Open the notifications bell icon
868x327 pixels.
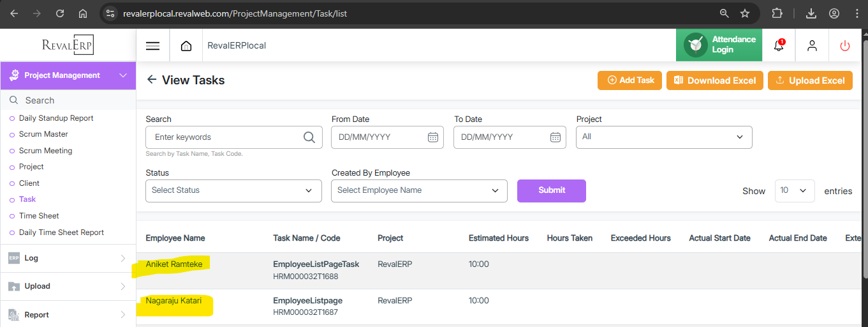coord(779,46)
